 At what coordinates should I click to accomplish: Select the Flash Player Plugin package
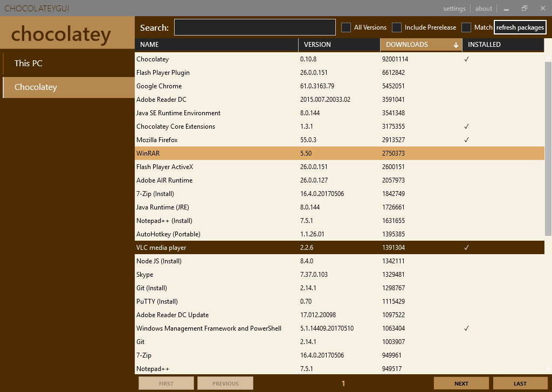(x=340, y=73)
